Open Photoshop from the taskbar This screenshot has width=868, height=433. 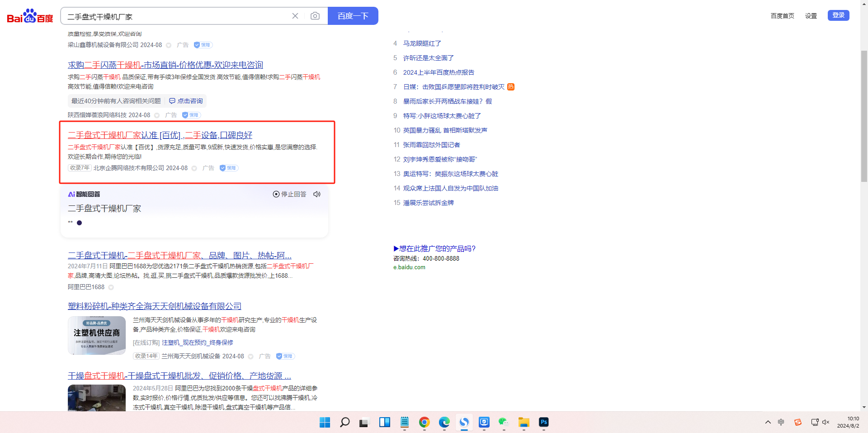[x=543, y=422]
